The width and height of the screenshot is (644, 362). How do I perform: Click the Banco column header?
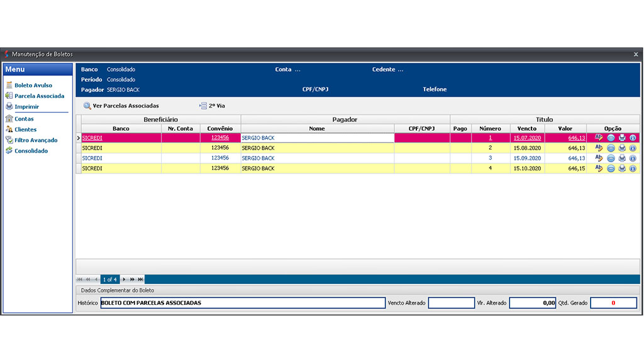[121, 128]
